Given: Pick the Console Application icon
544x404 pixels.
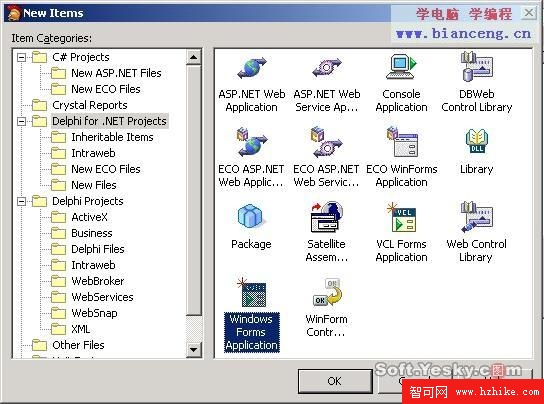Looking at the screenshot, I should point(401,67).
